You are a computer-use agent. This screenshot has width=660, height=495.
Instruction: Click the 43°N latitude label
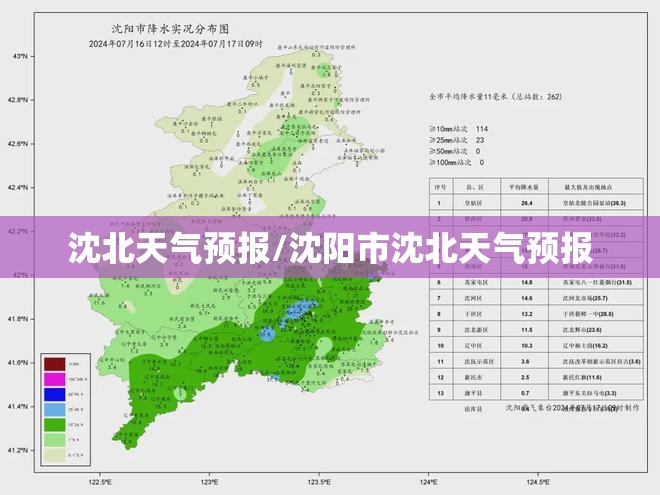pyautogui.click(x=19, y=56)
